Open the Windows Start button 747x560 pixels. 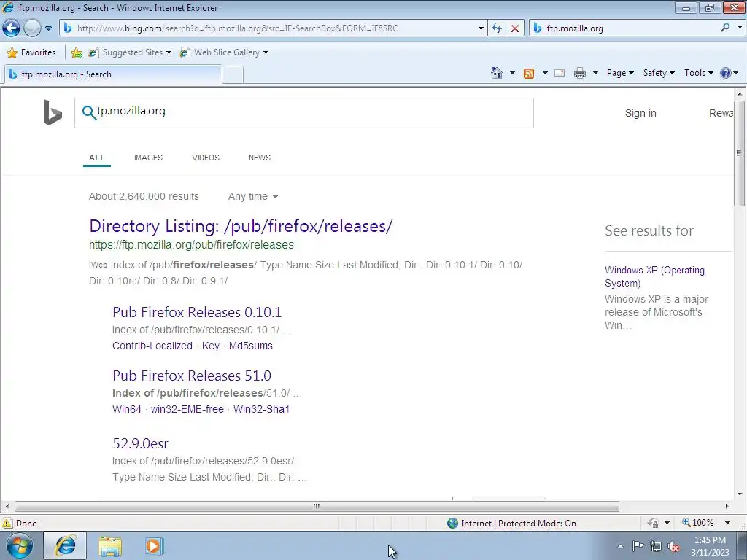(x=20, y=545)
